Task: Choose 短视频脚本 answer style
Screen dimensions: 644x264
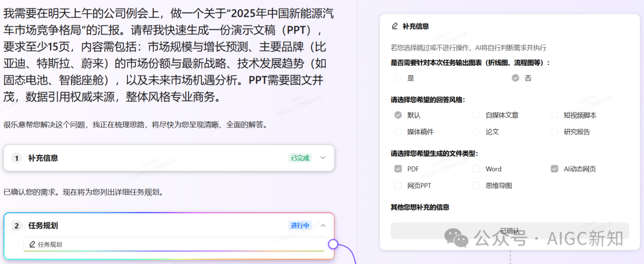Action: pos(555,116)
